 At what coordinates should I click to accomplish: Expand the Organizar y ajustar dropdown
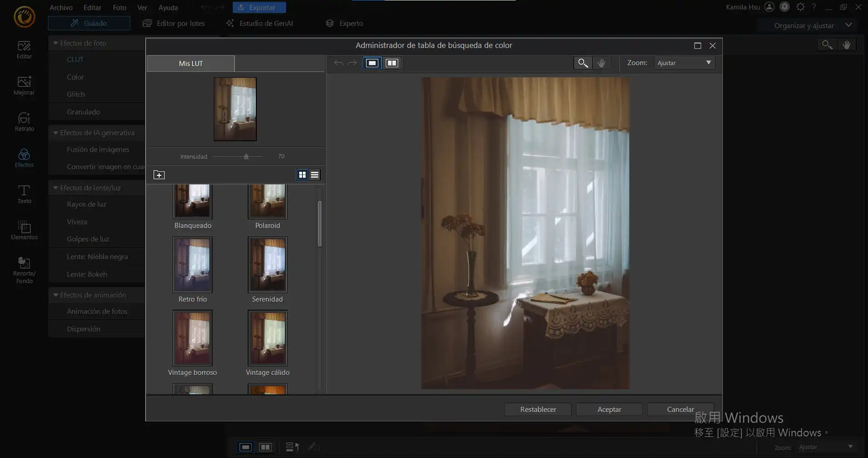[849, 25]
